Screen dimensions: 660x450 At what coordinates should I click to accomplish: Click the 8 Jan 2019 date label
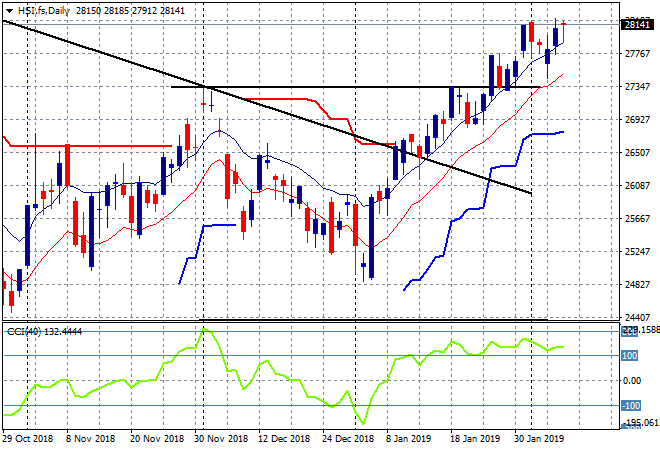tap(408, 439)
